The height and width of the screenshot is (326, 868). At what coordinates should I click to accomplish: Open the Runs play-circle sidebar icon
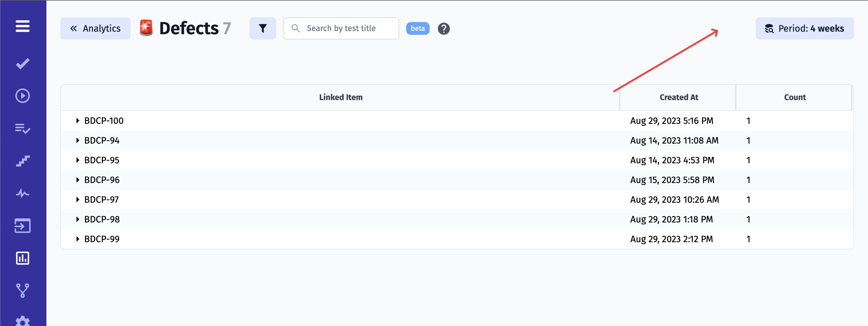pyautogui.click(x=23, y=96)
